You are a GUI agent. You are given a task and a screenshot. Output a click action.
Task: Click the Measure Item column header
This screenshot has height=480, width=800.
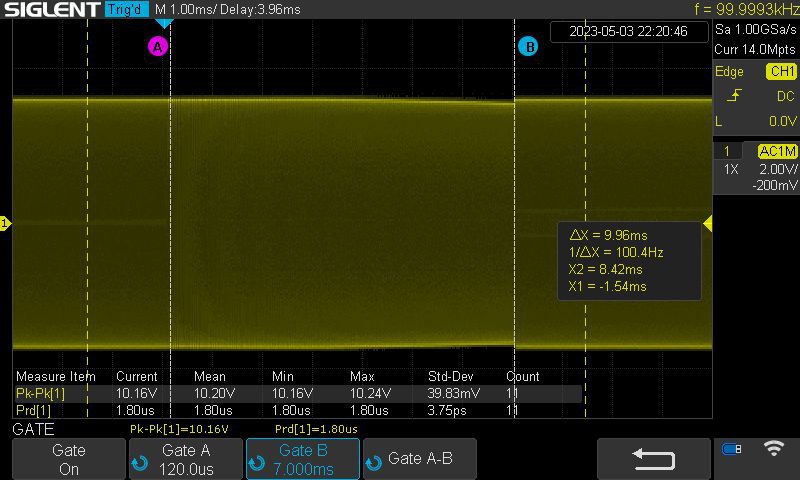click(x=56, y=376)
